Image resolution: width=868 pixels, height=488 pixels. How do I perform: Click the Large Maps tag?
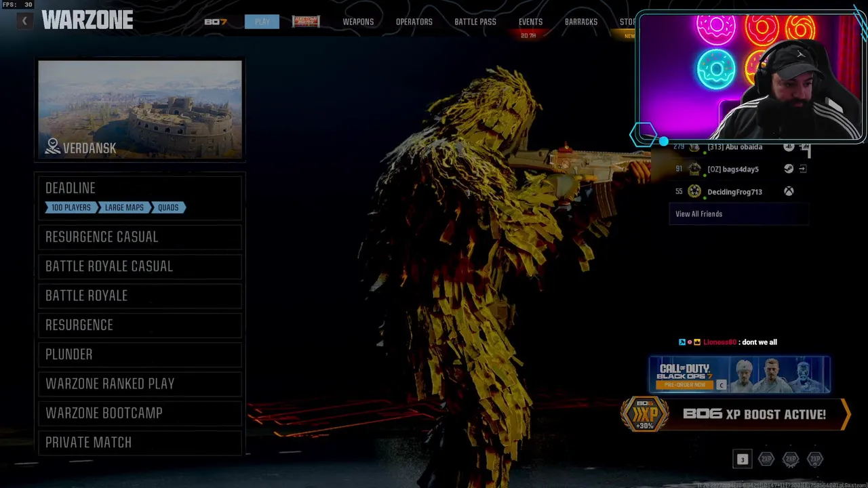(x=123, y=207)
